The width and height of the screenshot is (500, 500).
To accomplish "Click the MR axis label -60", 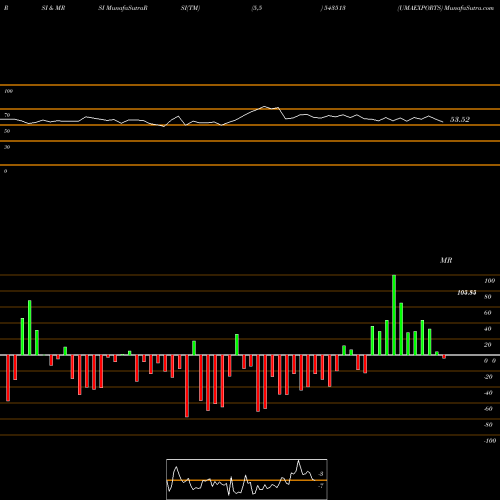I will point(488,409).
